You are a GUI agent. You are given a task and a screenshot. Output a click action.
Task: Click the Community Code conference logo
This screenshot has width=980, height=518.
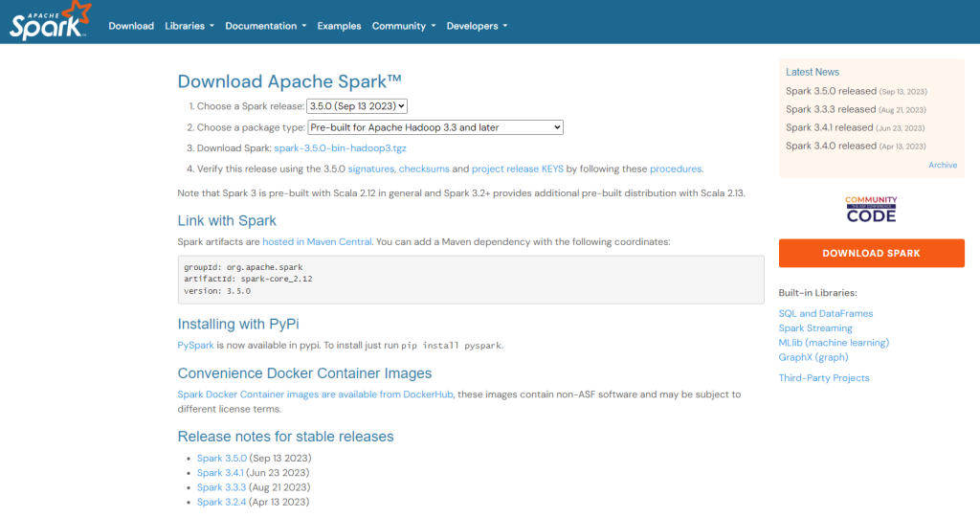[871, 210]
